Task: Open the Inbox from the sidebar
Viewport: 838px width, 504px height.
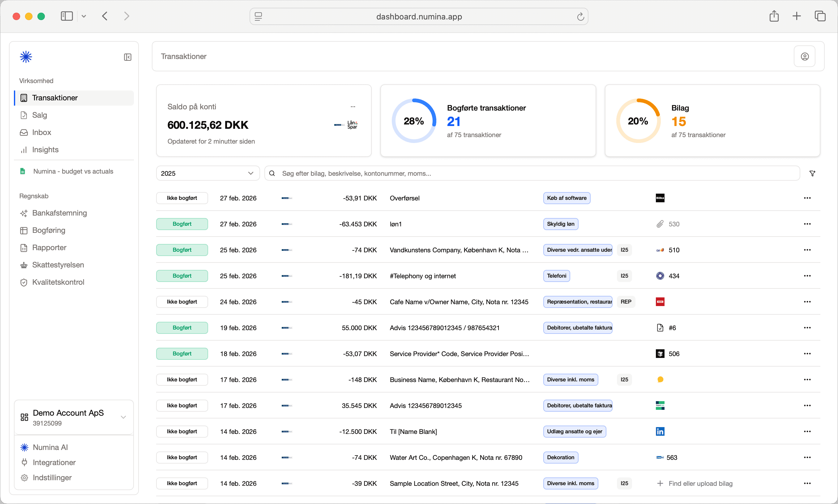Action: [x=41, y=132]
